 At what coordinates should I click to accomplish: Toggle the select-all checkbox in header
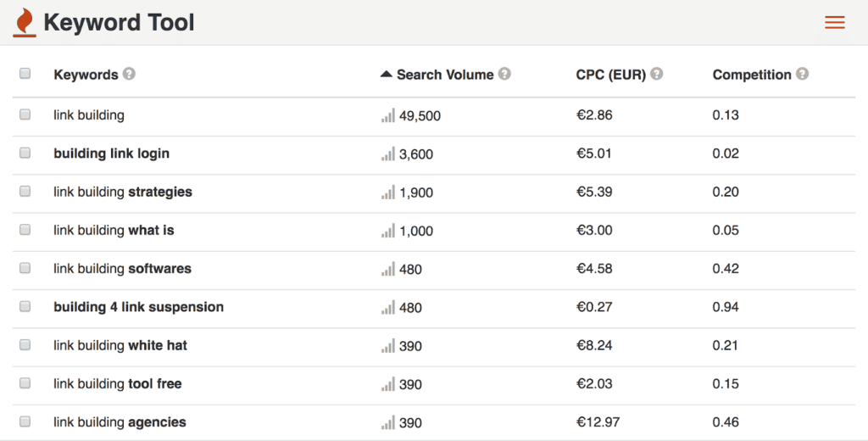point(25,74)
